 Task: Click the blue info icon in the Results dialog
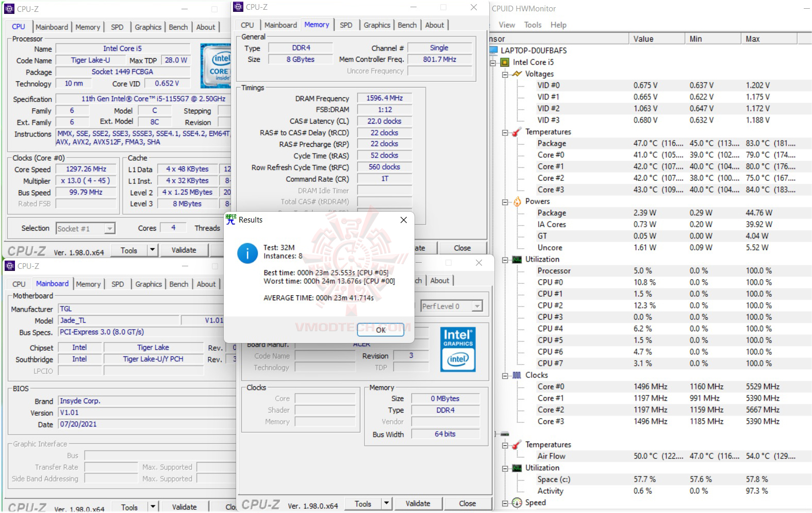click(247, 253)
